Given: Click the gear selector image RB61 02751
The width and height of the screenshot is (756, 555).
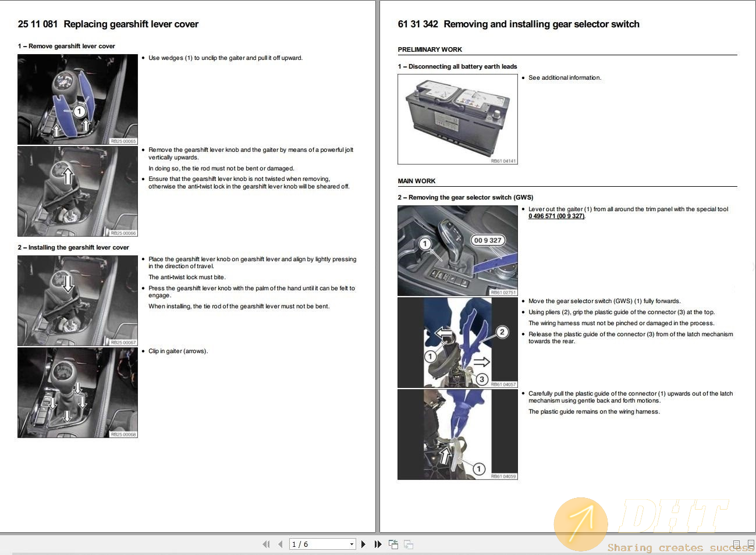Looking at the screenshot, I should [457, 251].
